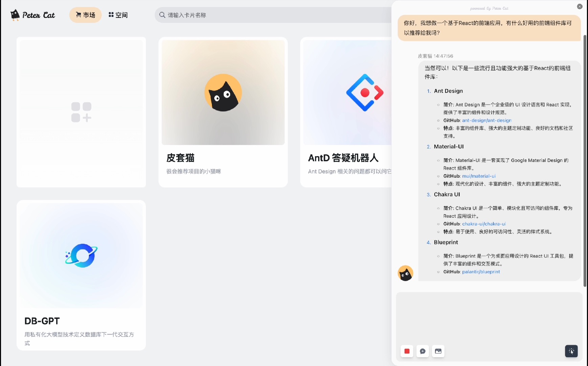This screenshot has height=366, width=588.
Task: Open the 皮套猫 bot card image
Action: [x=223, y=93]
